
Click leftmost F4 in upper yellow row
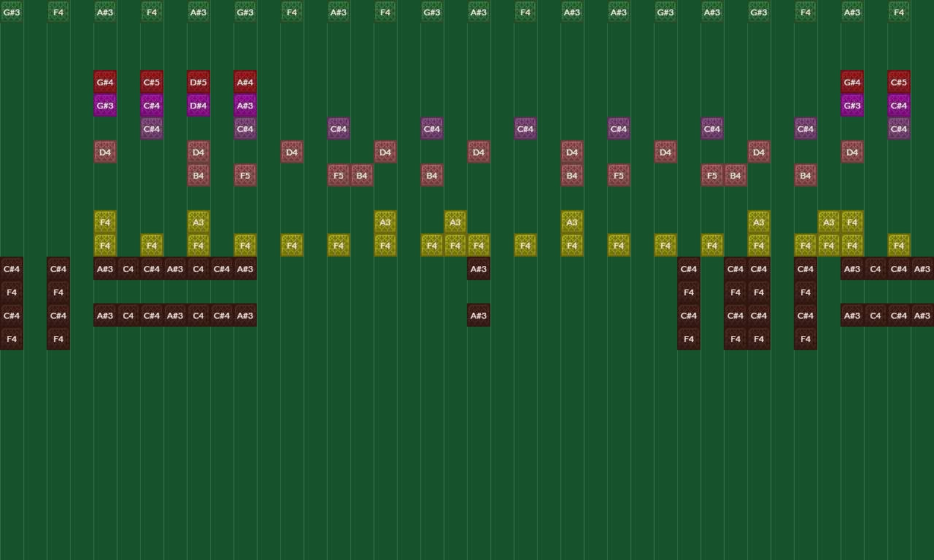pyautogui.click(x=105, y=222)
